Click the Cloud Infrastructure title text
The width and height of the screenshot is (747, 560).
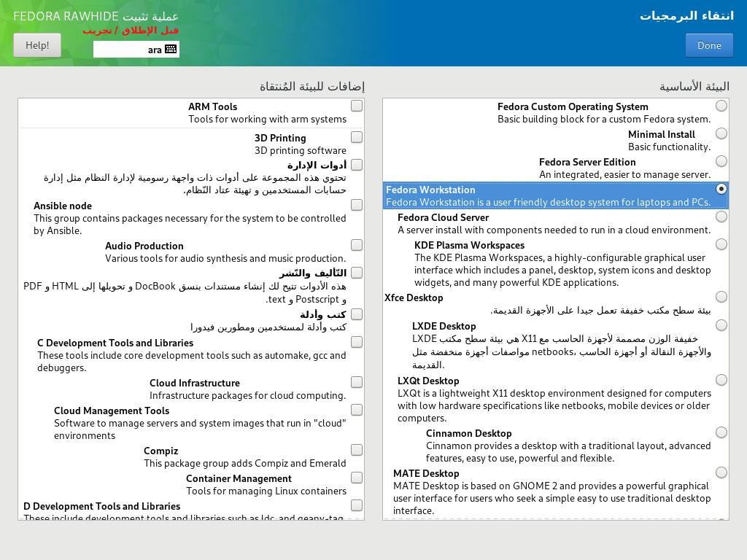click(x=195, y=383)
